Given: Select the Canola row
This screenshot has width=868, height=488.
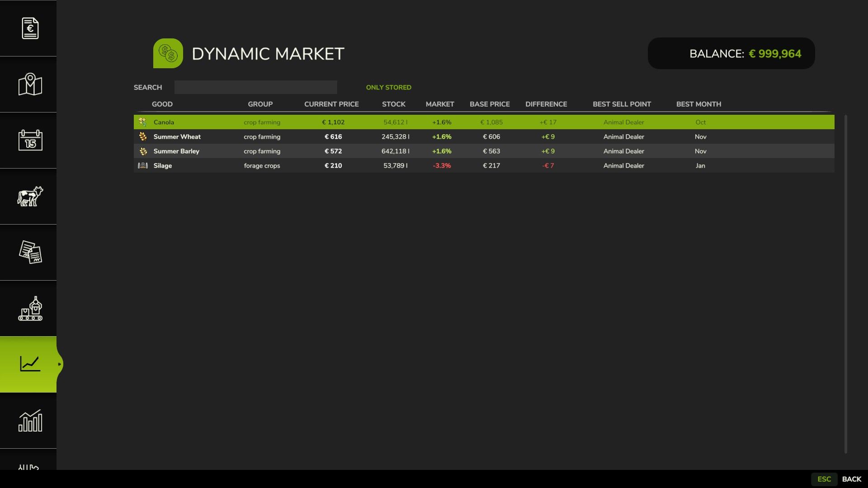Looking at the screenshot, I should click(484, 122).
